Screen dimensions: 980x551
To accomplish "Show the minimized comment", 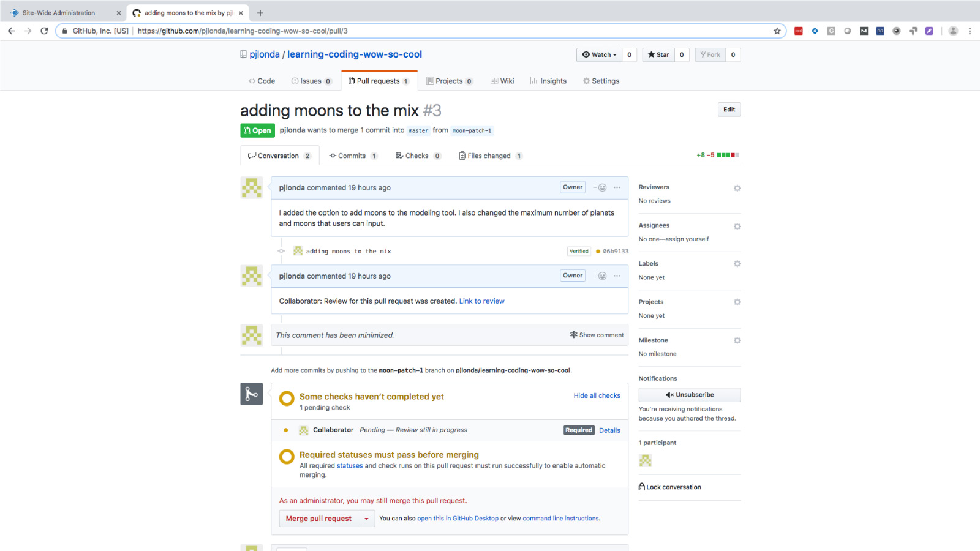I will (597, 335).
